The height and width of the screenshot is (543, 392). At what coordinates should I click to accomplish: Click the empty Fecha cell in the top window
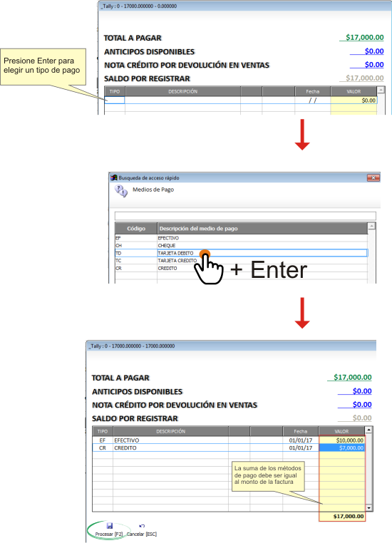(313, 100)
